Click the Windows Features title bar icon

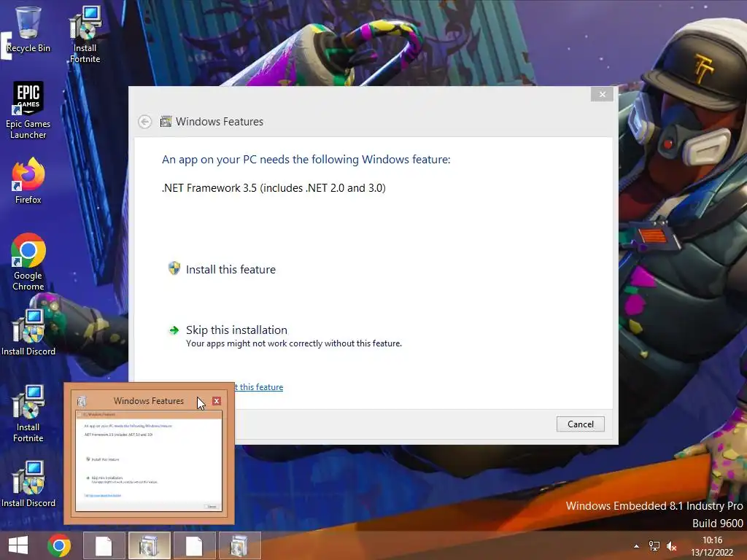166,122
